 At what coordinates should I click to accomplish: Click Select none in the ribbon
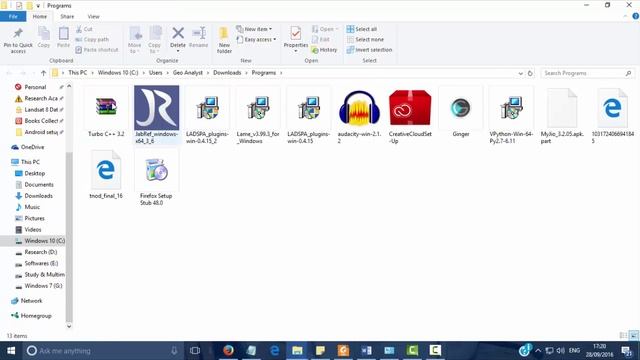(x=365, y=40)
